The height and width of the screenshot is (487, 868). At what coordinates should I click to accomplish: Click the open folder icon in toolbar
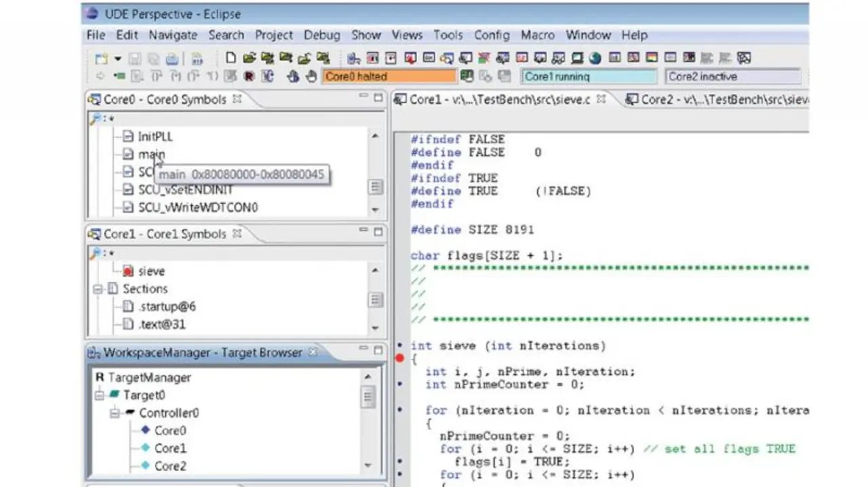pos(249,58)
